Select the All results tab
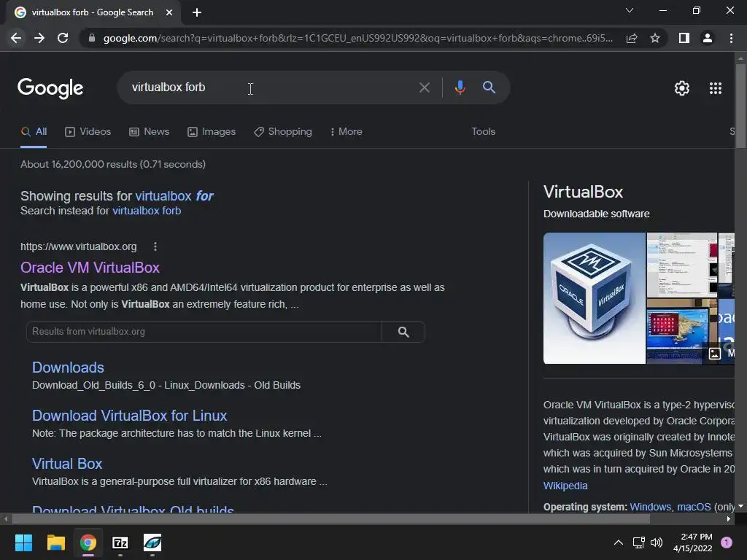The width and height of the screenshot is (747, 560). pyautogui.click(x=34, y=131)
